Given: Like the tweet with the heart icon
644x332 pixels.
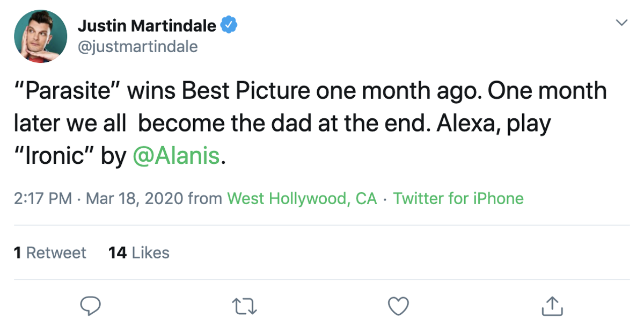Looking at the screenshot, I should (398, 306).
